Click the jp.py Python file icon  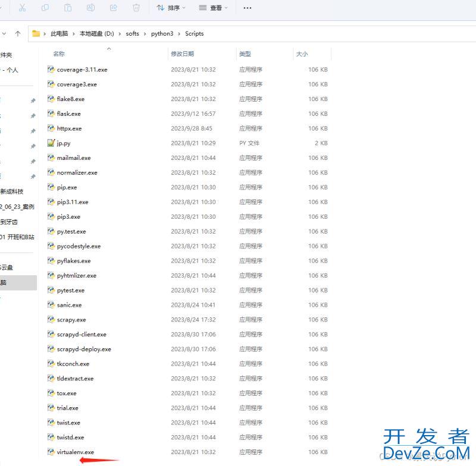[51, 143]
